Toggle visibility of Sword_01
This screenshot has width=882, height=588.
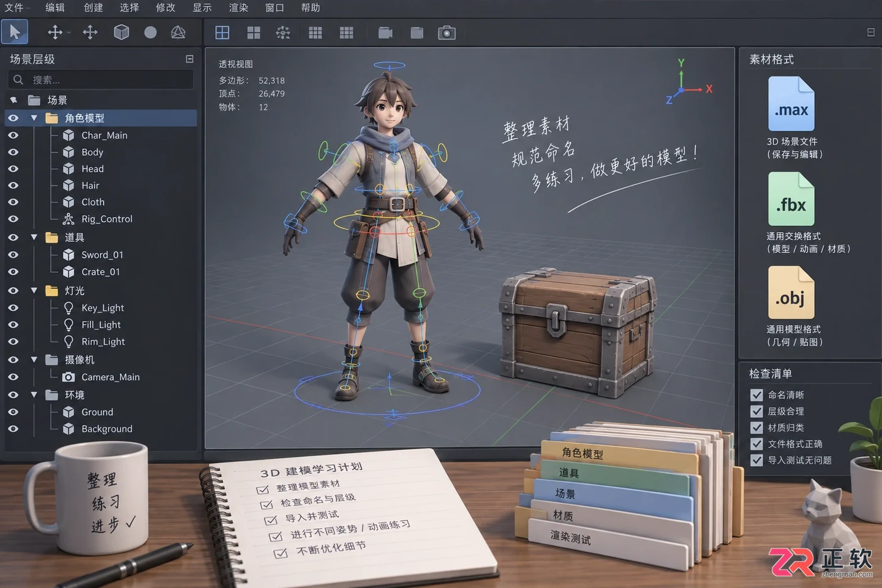13,254
